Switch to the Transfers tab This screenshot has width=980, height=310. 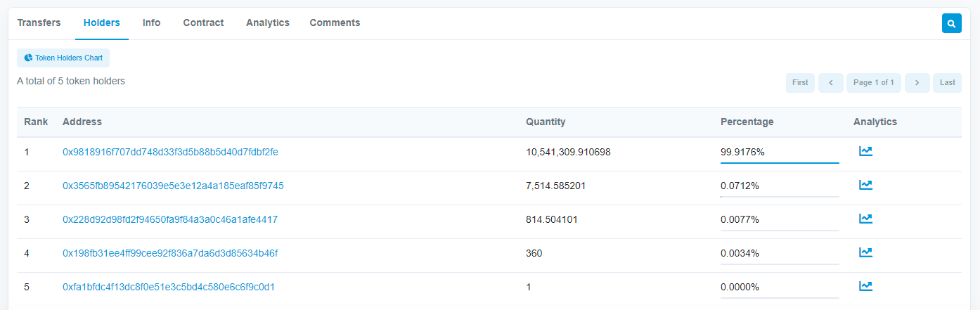tap(39, 22)
